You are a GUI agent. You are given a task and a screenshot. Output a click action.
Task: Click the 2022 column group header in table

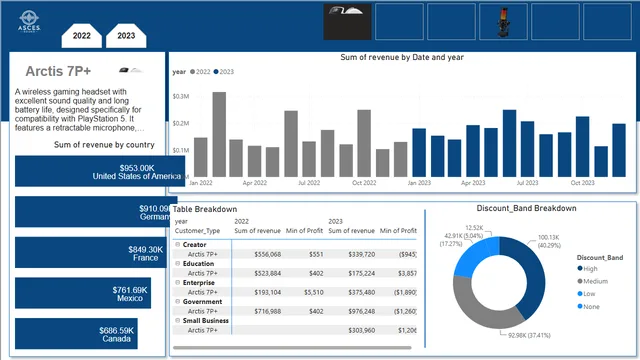click(x=241, y=221)
